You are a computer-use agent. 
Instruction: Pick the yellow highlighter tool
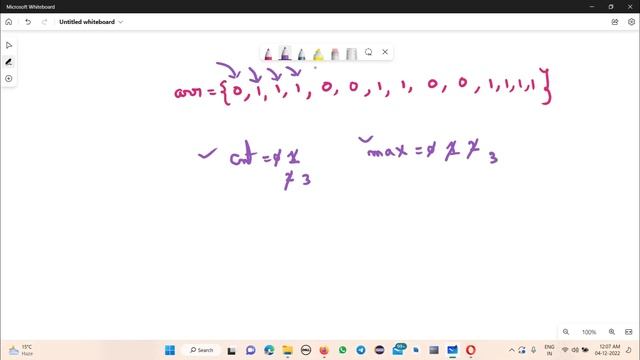coord(318,54)
